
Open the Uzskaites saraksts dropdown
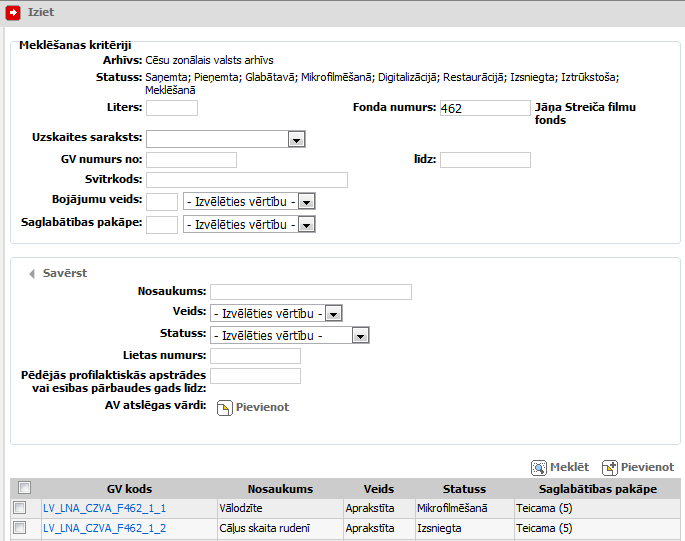coord(296,139)
